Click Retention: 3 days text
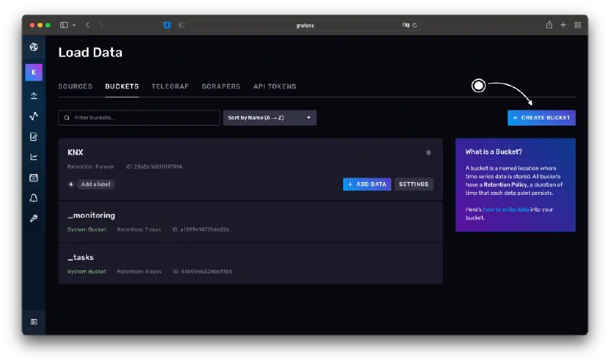610x364 pixels. tap(140, 272)
